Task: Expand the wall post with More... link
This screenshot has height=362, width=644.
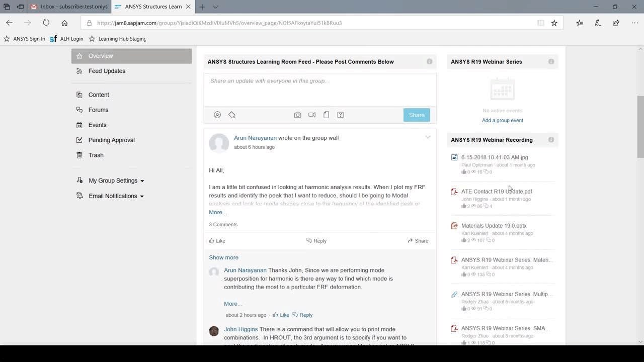Action: [218, 212]
